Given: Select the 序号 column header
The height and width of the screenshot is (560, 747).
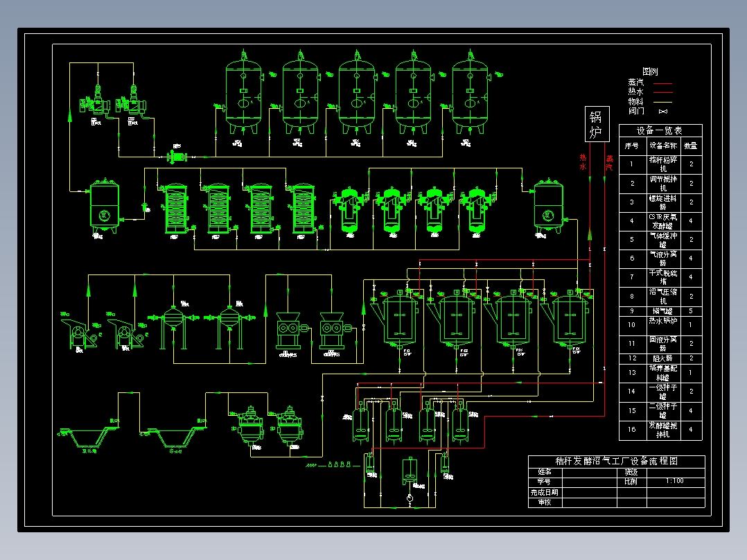Looking at the screenshot, I should point(632,146).
